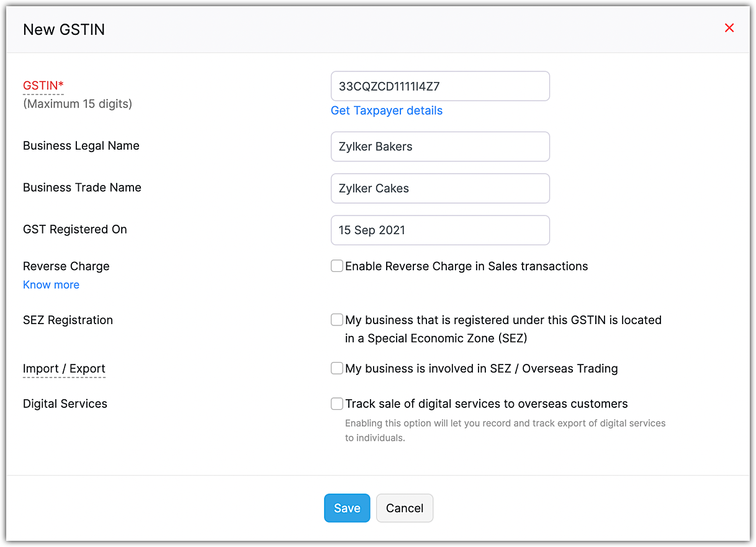Viewport: 756px width, 547px height.
Task: Enable Reverse Charge in Sales transactions checkbox
Action: (x=337, y=266)
